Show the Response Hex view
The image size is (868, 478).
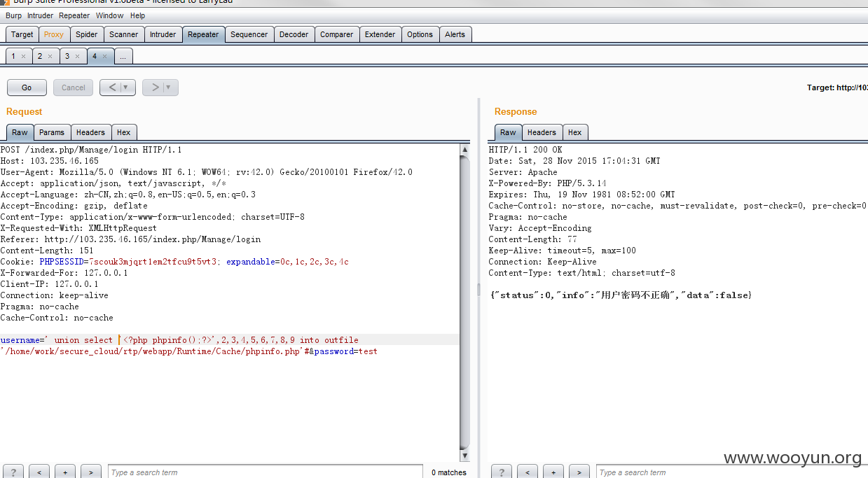(575, 132)
